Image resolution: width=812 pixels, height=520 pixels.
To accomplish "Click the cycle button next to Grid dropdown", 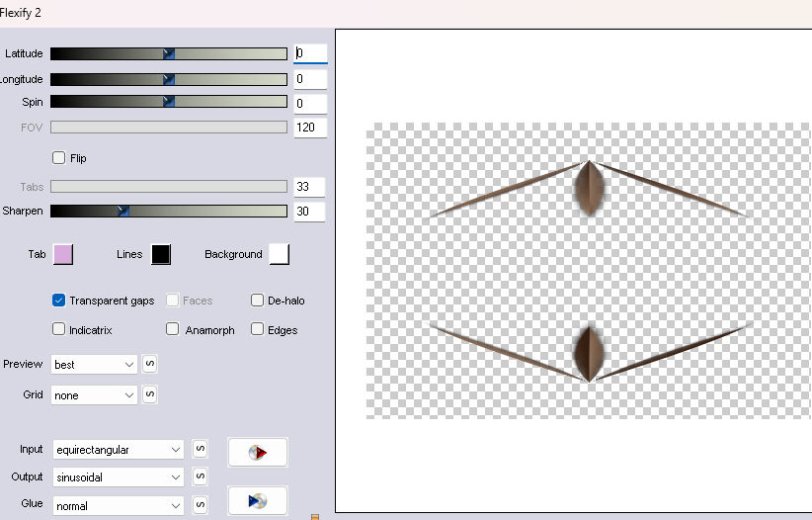I will pos(149,394).
